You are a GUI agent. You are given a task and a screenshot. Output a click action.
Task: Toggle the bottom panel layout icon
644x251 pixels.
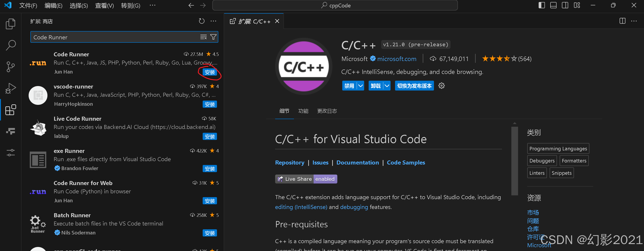[553, 5]
